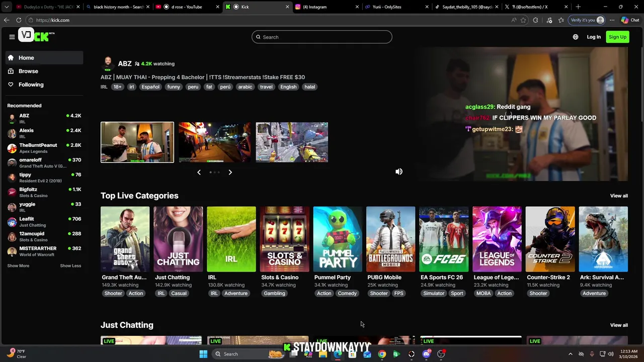Switch to the softestfem X tab

pos(535,7)
